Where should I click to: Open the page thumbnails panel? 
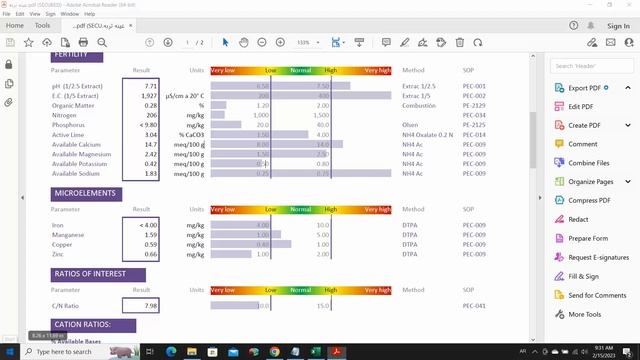click(x=9, y=84)
